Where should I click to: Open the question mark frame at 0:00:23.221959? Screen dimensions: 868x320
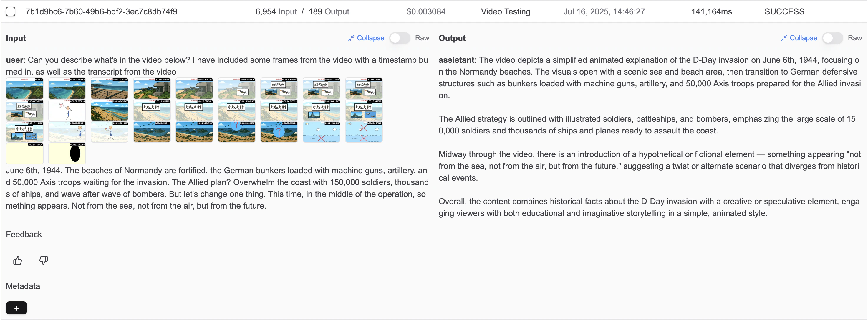[x=279, y=132]
